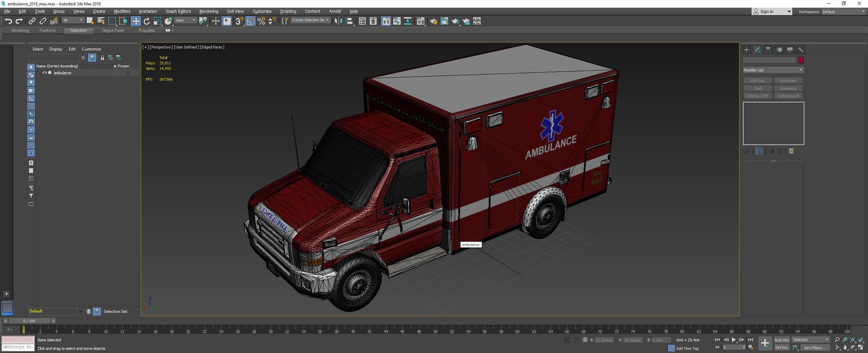Select the Freeform ribbon tab

click(x=47, y=30)
